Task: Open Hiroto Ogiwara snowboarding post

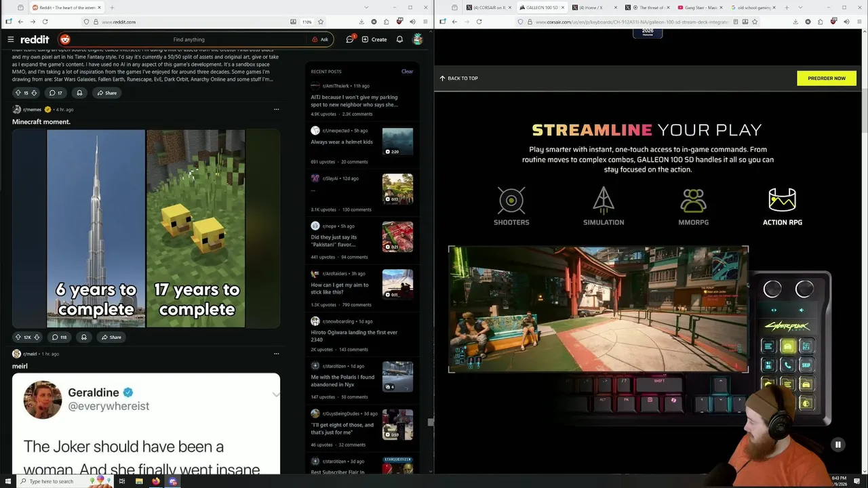Action: coord(354,335)
